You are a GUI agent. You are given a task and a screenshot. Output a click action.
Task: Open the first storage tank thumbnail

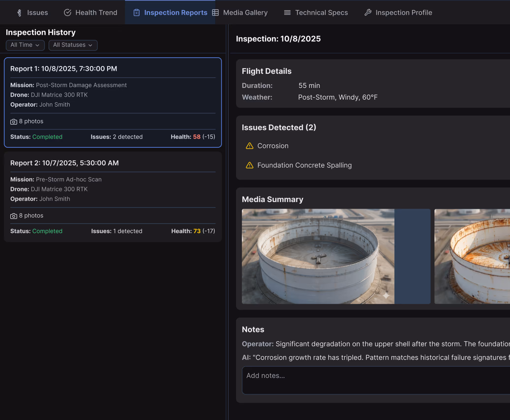336,256
